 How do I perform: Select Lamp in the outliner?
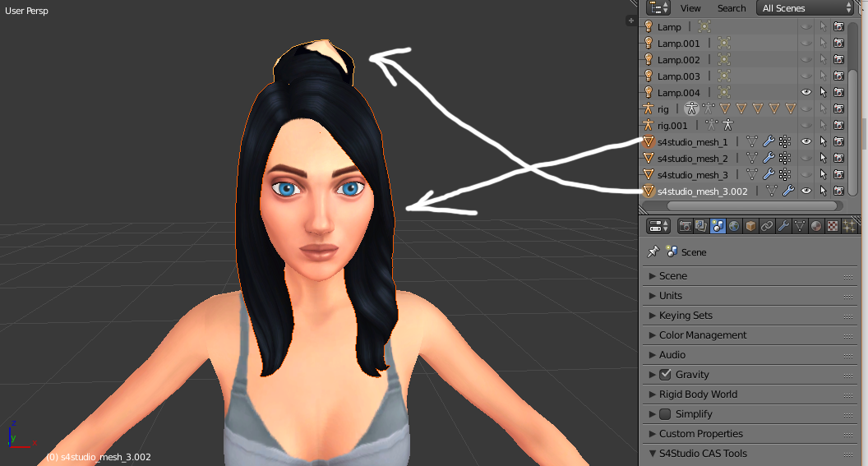point(669,26)
